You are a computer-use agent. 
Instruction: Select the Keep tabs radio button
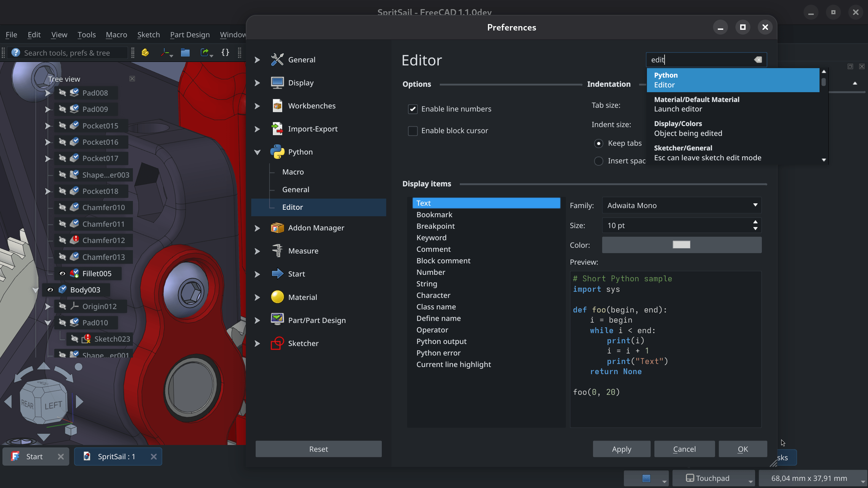598,143
